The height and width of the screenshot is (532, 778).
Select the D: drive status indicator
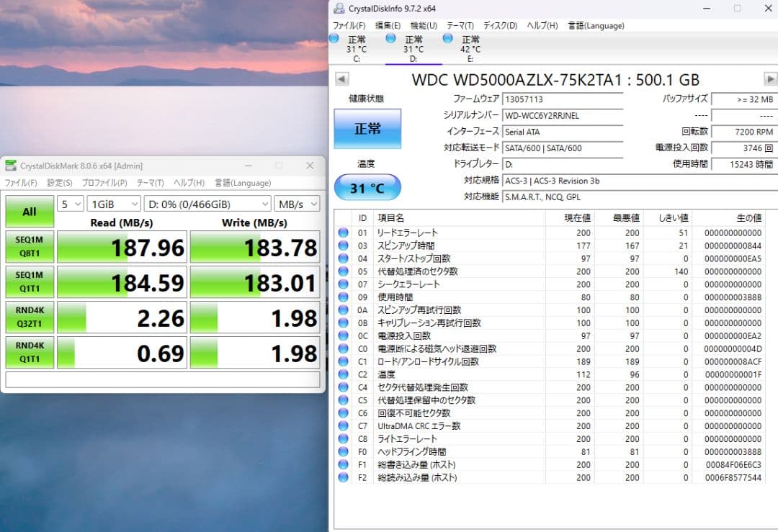pos(413,45)
